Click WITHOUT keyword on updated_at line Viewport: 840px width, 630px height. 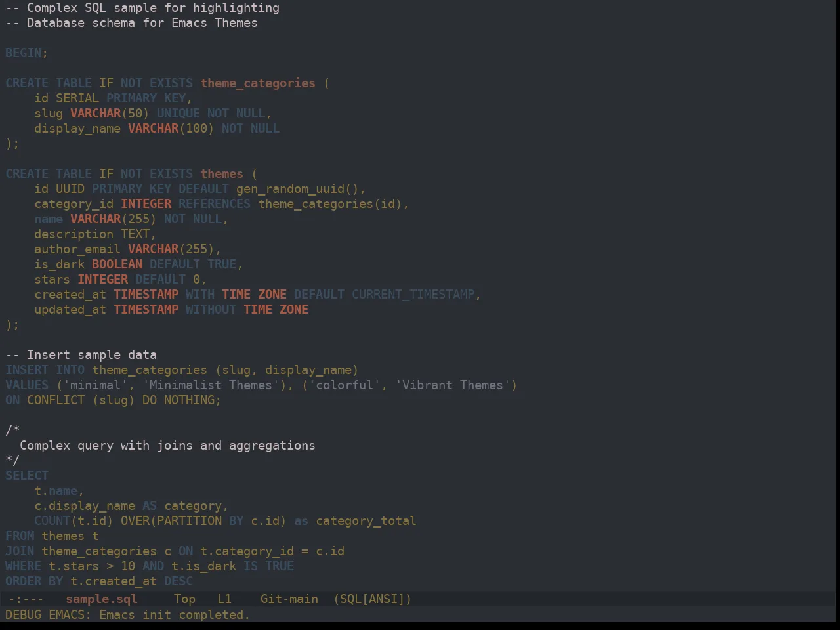[x=211, y=309]
